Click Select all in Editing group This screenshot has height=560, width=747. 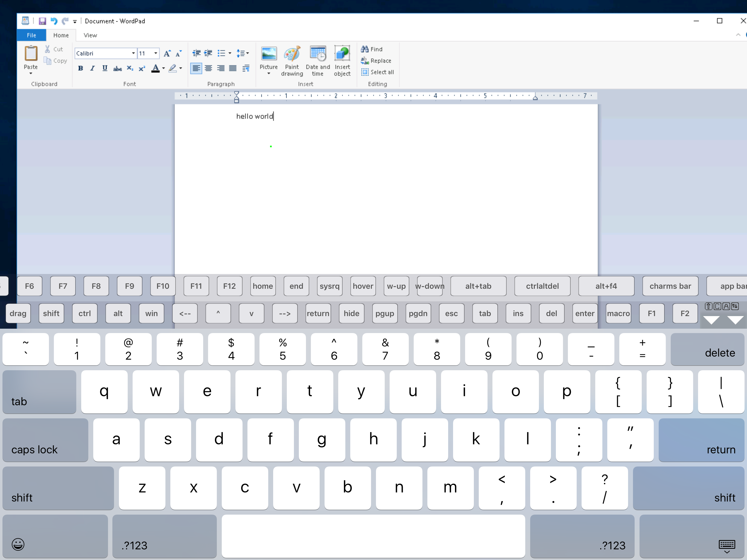[x=378, y=72]
